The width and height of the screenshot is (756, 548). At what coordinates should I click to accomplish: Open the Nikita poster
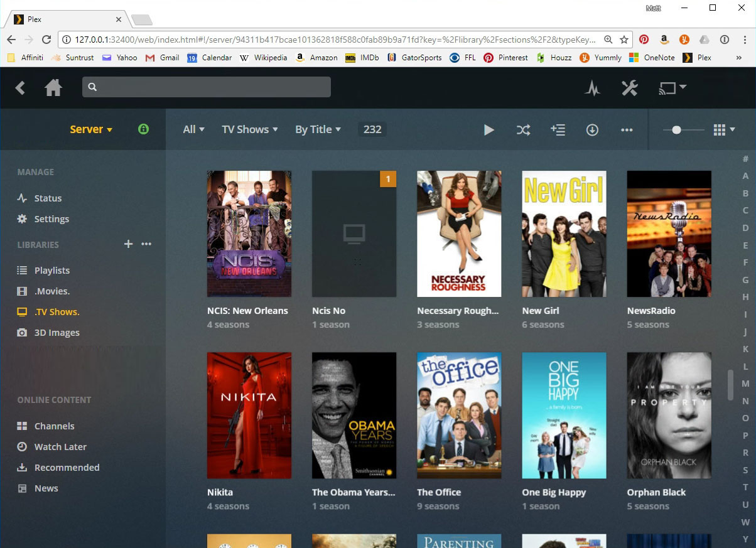tap(249, 416)
